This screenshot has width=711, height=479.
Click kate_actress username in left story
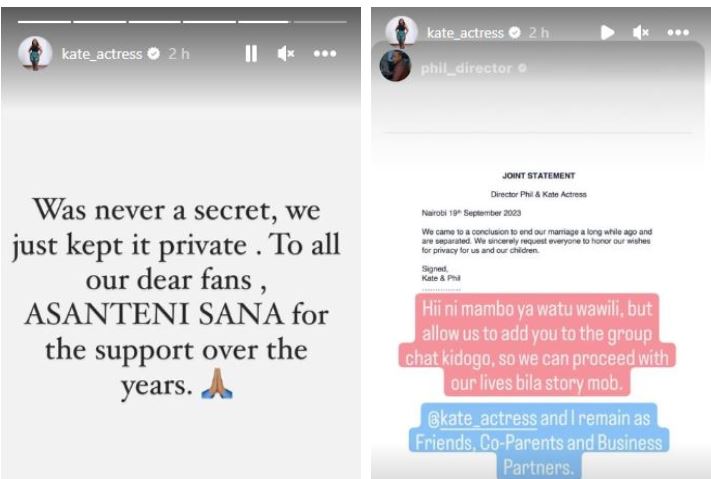(x=102, y=54)
